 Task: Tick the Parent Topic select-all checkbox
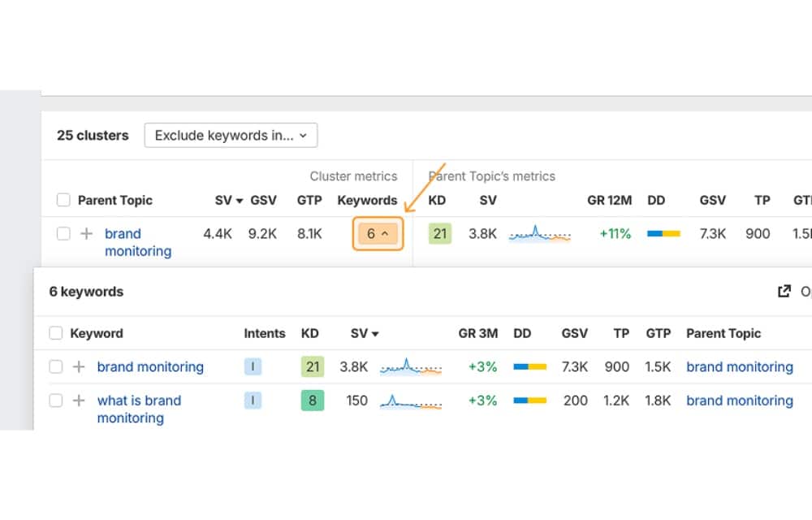(x=63, y=200)
